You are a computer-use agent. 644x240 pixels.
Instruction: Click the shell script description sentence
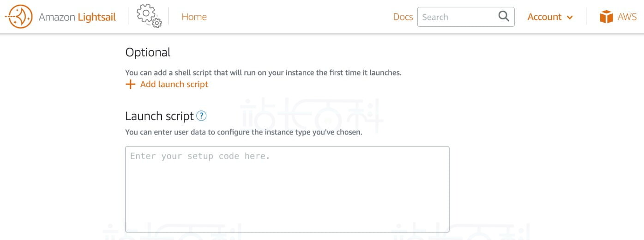pyautogui.click(x=263, y=73)
